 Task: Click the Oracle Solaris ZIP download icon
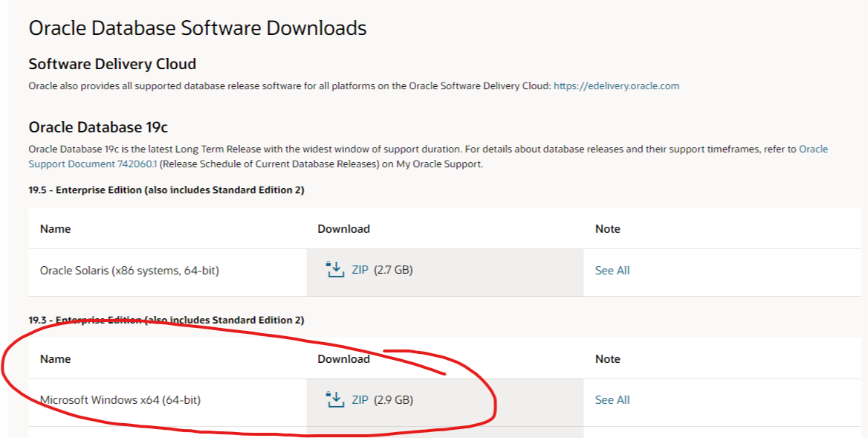pyautogui.click(x=335, y=270)
